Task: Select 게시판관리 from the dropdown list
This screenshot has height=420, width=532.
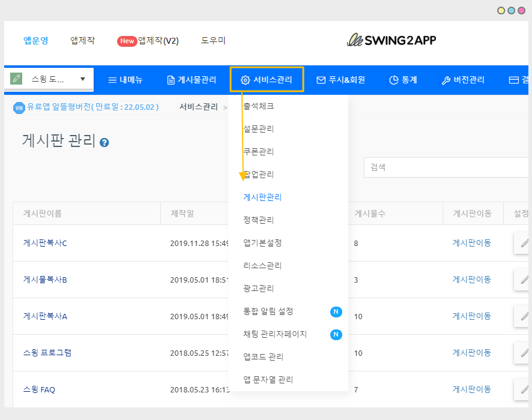Action: coord(262,197)
